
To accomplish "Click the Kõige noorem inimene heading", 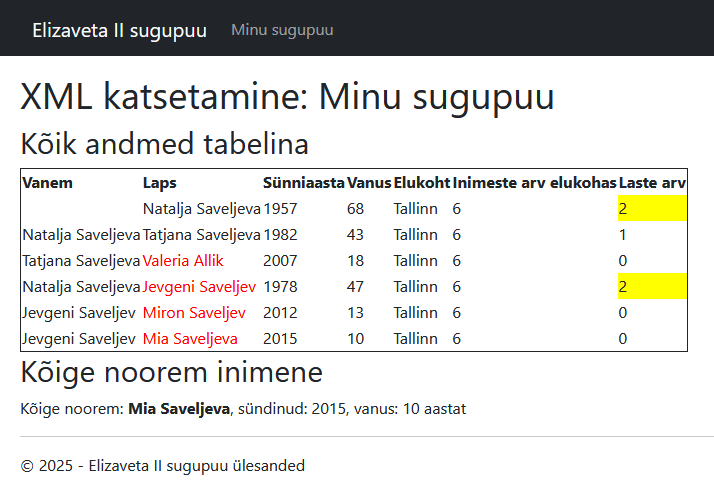I will [x=171, y=373].
